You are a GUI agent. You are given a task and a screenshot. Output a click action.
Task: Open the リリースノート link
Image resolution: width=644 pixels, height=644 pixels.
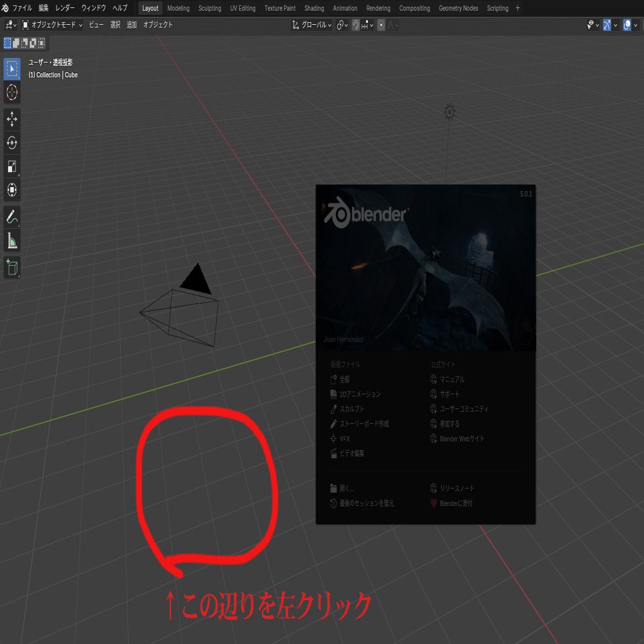[452, 489]
